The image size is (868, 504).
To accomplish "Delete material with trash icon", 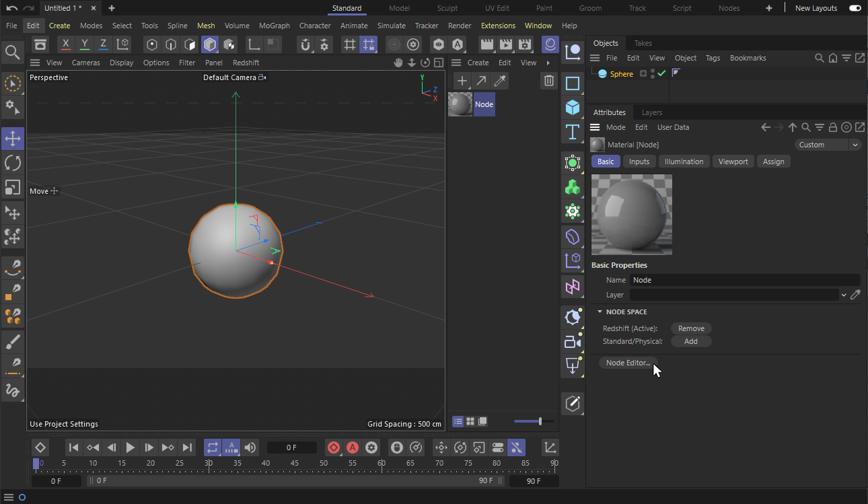I will [x=549, y=81].
